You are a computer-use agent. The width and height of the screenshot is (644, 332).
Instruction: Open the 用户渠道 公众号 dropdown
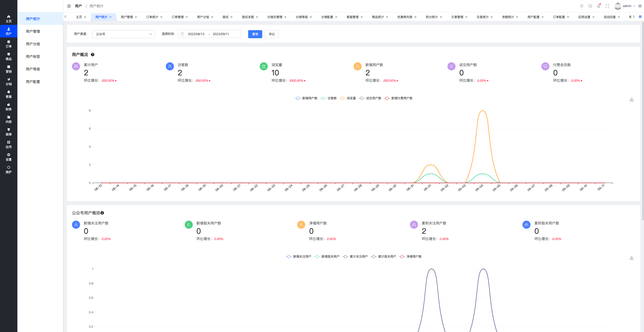(124, 34)
